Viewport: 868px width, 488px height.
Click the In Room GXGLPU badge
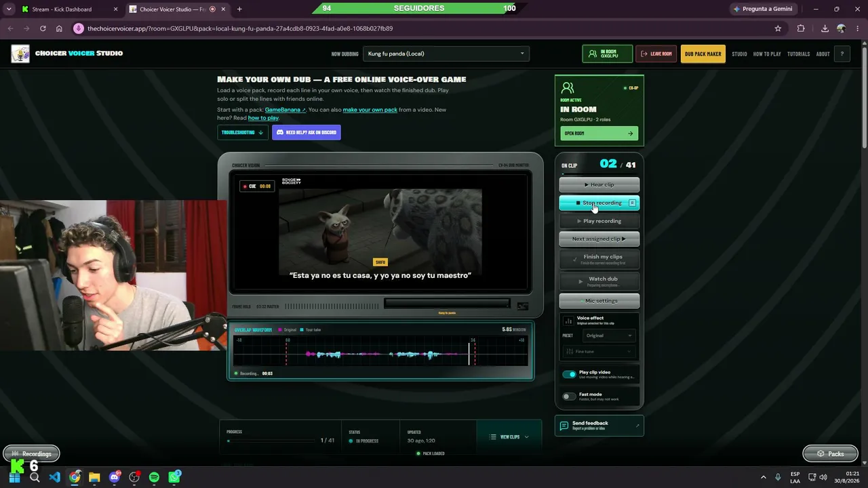coord(607,54)
